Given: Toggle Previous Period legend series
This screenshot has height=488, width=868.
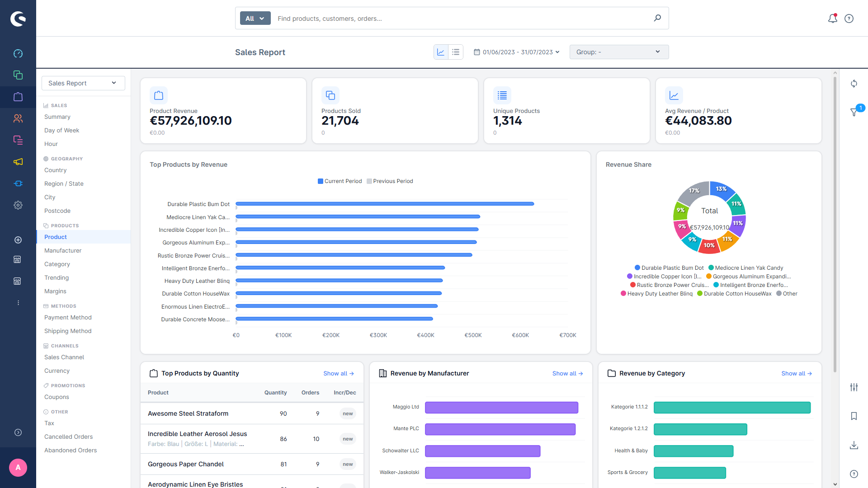Looking at the screenshot, I should (x=390, y=181).
